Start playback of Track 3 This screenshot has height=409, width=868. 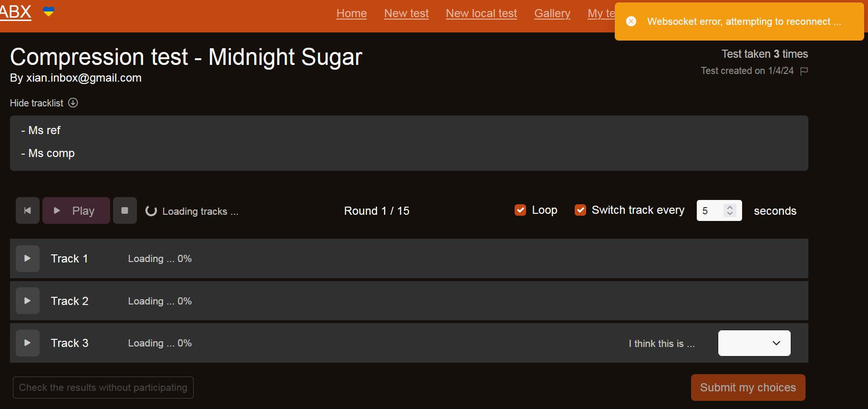coord(28,343)
